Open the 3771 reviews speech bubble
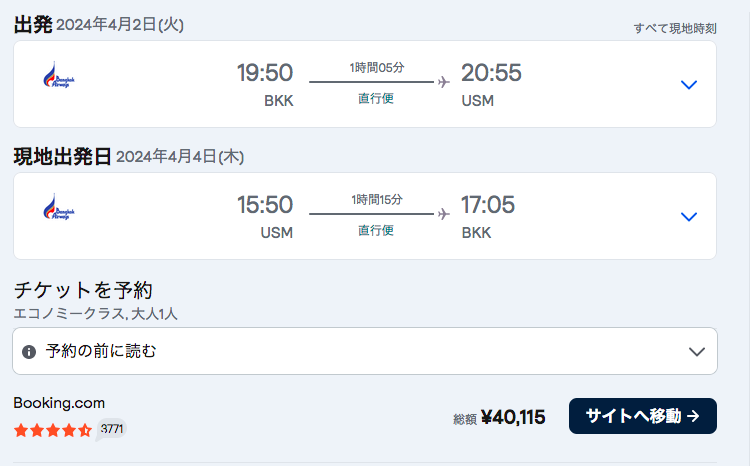This screenshot has height=466, width=750. pyautogui.click(x=112, y=429)
